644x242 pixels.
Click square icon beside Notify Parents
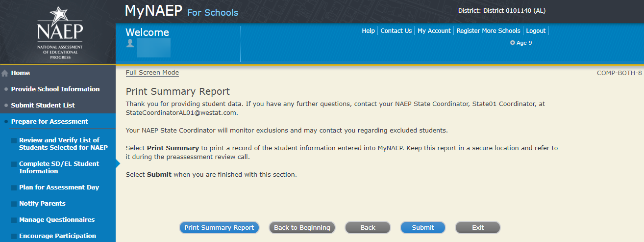coord(14,204)
